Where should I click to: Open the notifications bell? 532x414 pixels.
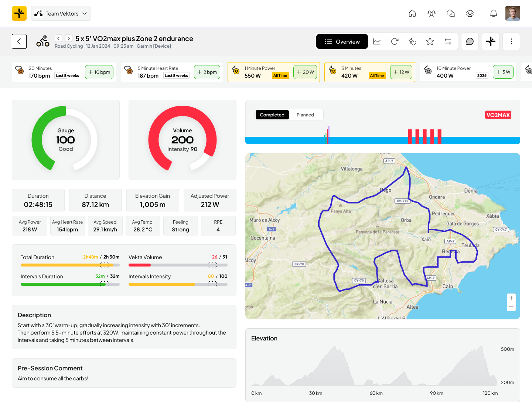click(x=494, y=13)
